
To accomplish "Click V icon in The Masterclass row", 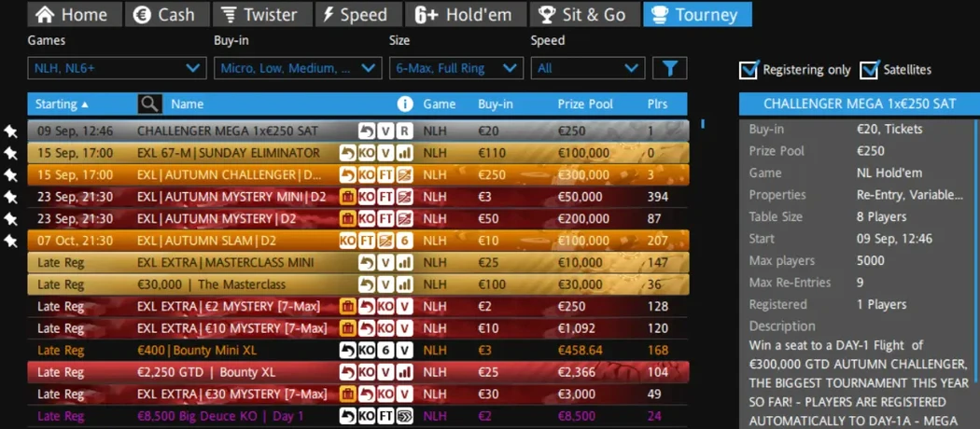I will pos(385,284).
